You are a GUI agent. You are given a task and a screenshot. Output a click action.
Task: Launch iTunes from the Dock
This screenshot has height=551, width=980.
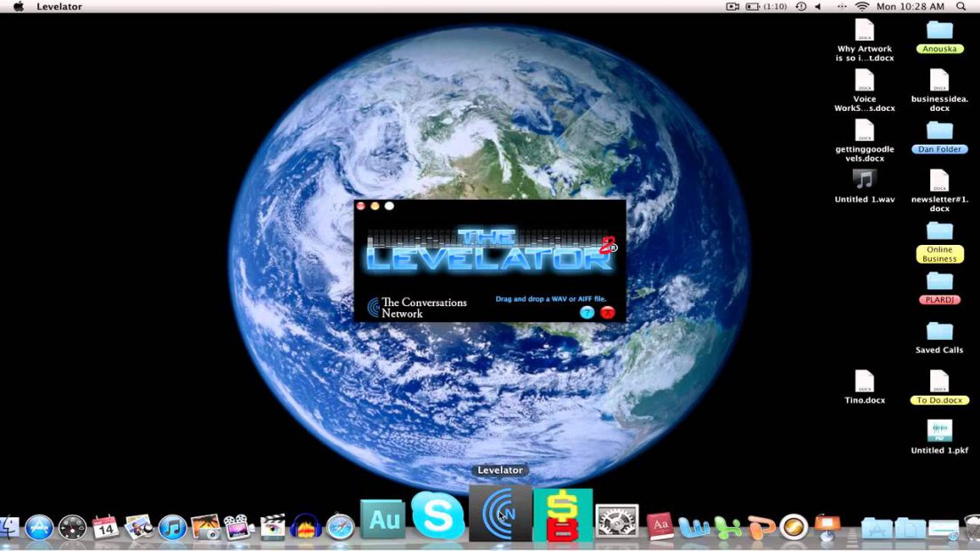[172, 528]
